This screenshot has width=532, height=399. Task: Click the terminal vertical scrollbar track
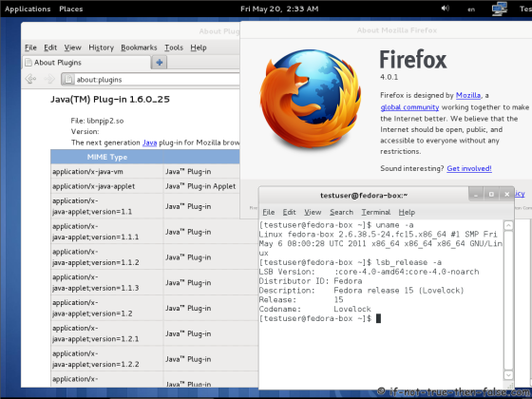pyautogui.click(x=508, y=300)
